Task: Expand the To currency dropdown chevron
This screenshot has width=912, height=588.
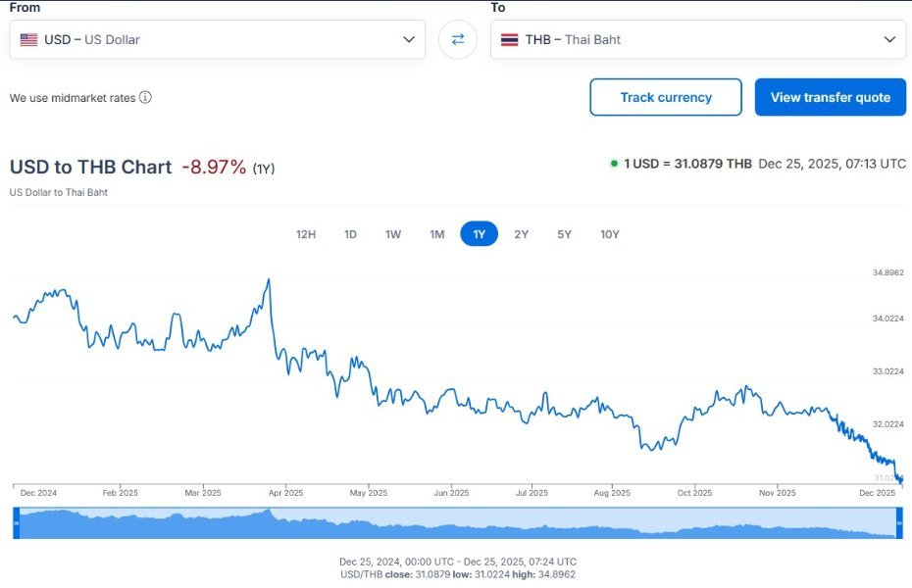Action: (x=889, y=40)
